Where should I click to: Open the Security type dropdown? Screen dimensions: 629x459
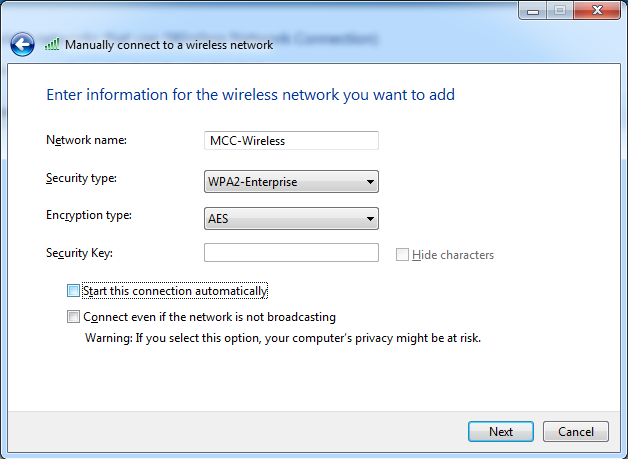point(290,182)
